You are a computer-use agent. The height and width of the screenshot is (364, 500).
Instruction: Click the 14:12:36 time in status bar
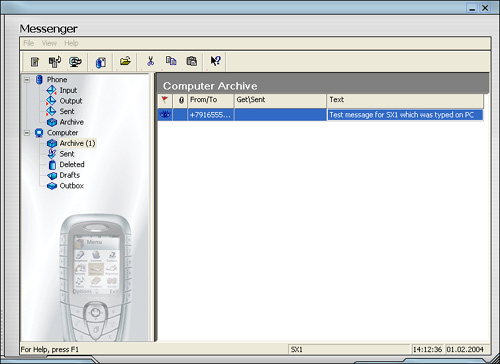pyautogui.click(x=427, y=349)
